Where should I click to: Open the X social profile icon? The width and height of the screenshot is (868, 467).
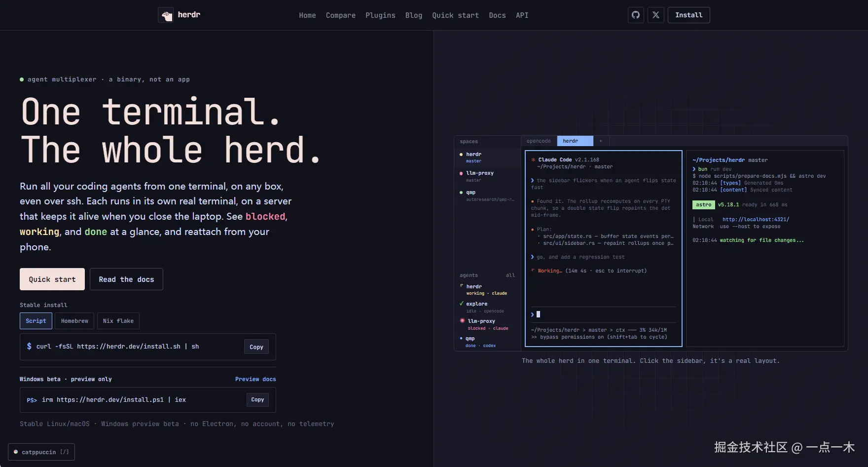point(656,15)
